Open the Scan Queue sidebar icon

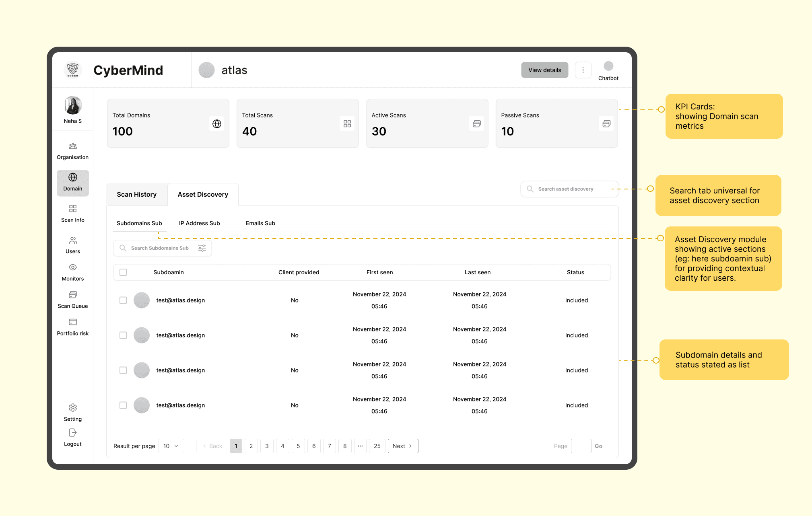pos(72,295)
